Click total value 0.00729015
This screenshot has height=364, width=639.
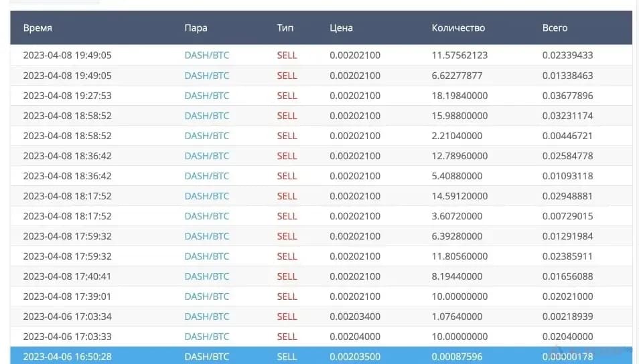pyautogui.click(x=567, y=216)
